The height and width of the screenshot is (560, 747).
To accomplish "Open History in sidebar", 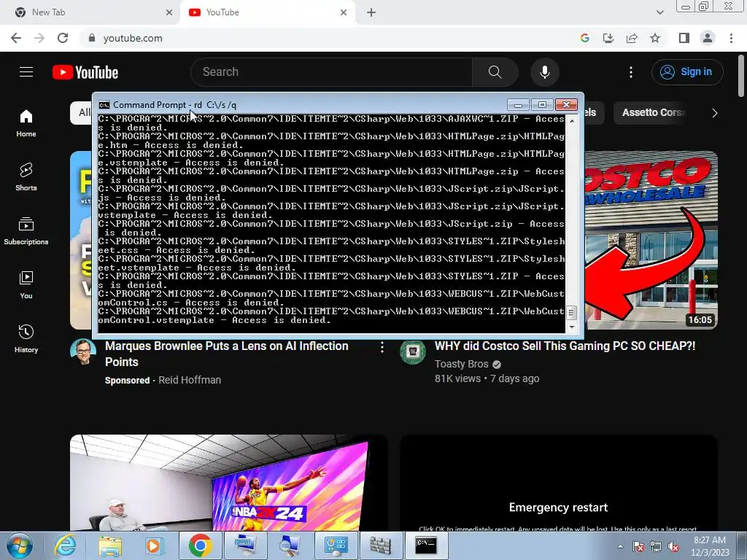I will (x=26, y=338).
